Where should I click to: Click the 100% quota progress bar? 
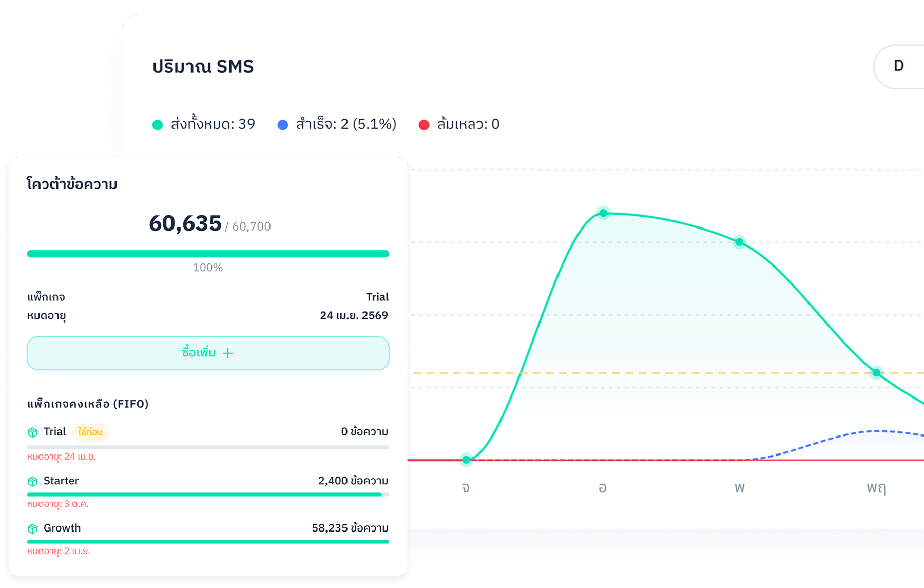(x=207, y=253)
